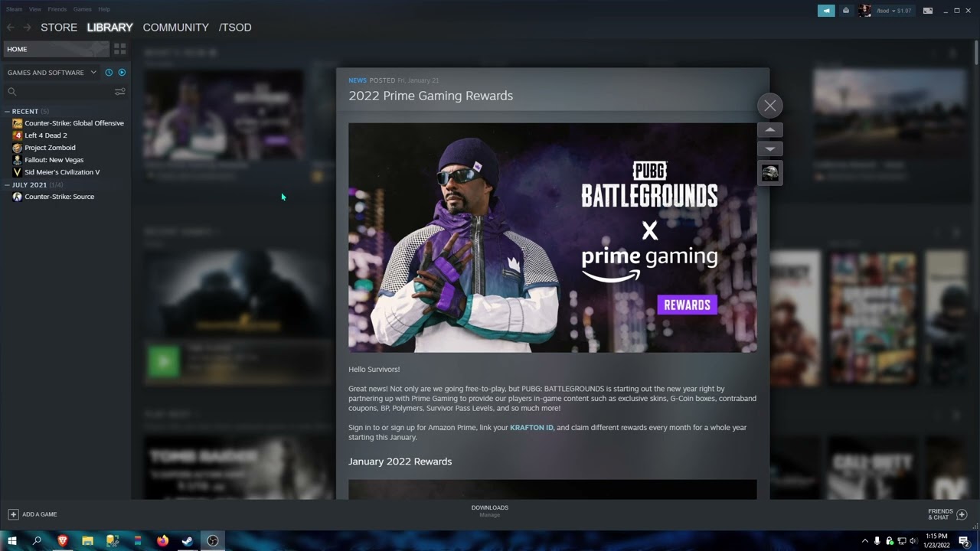The height and width of the screenshot is (551, 980).
Task: Click the PUBG x Prime Gaming banner image
Action: [x=552, y=238]
